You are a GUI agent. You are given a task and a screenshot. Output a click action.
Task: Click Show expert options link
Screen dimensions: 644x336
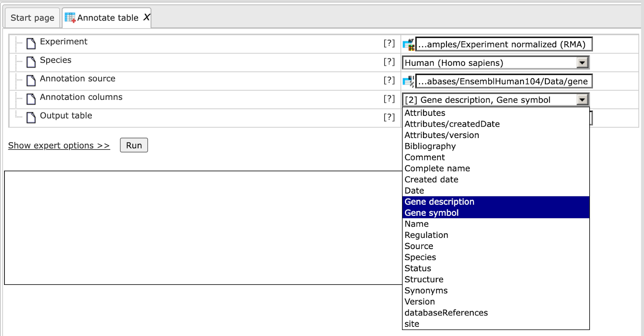[59, 146]
